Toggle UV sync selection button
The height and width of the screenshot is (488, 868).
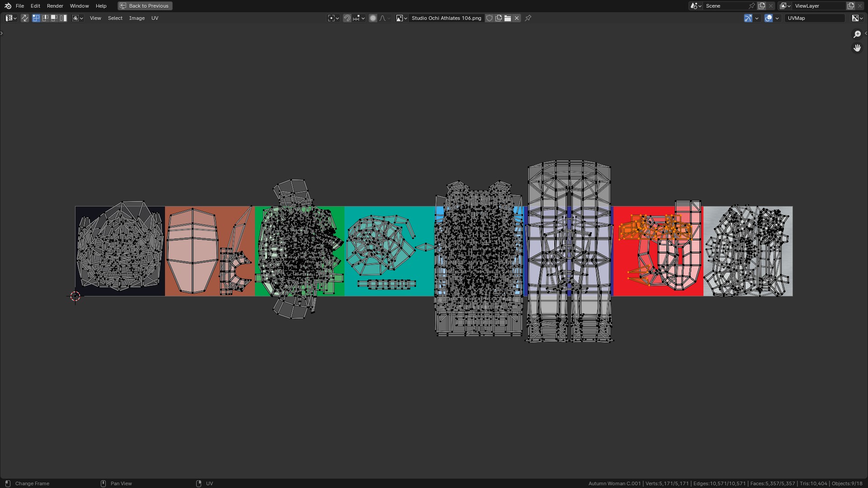point(25,18)
